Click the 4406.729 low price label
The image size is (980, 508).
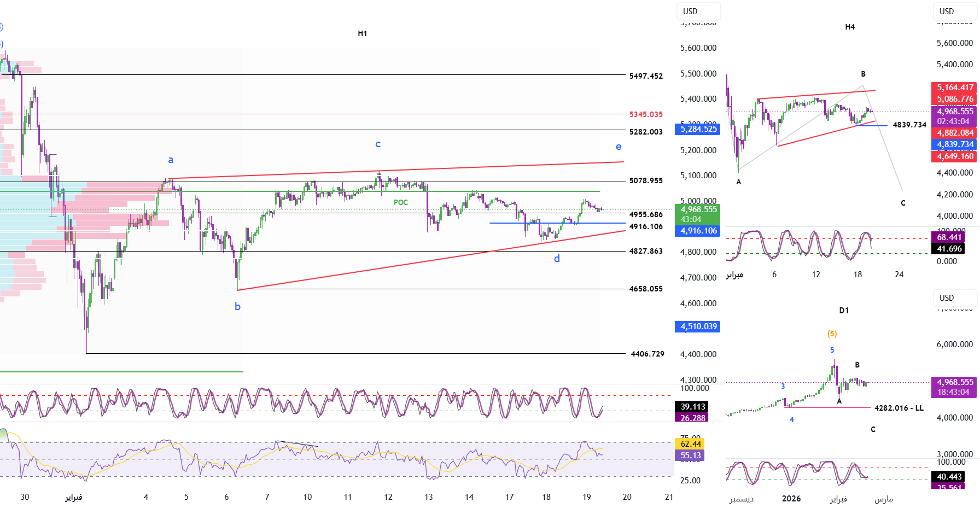647,354
